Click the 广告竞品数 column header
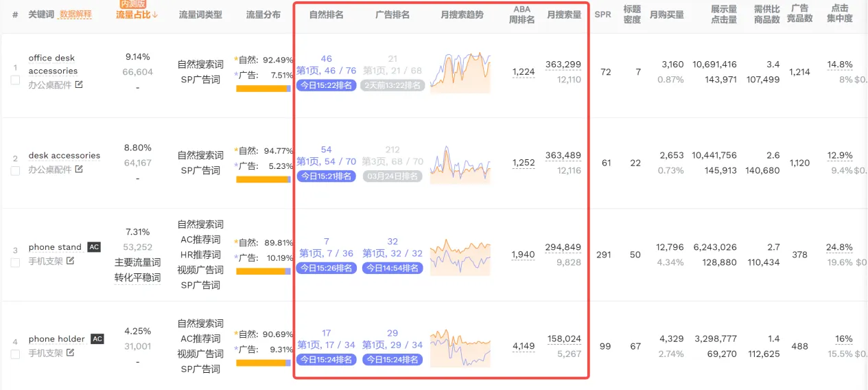 (799, 14)
